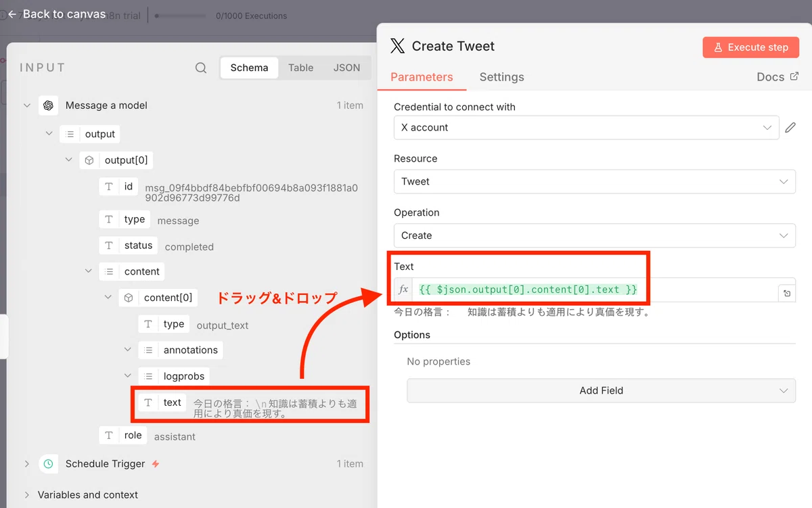Click the T type icon beside the role field
Image resolution: width=812 pixels, height=508 pixels.
[x=108, y=435]
